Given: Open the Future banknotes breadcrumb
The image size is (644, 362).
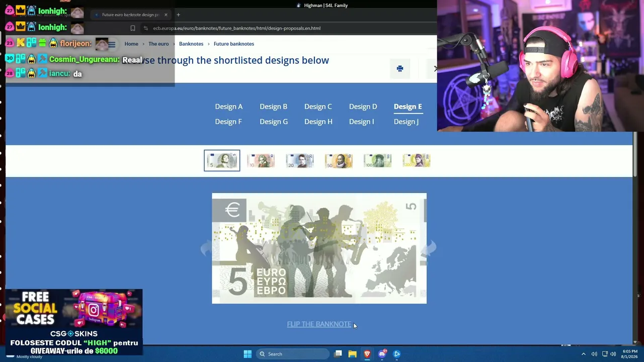Looking at the screenshot, I should (x=234, y=44).
